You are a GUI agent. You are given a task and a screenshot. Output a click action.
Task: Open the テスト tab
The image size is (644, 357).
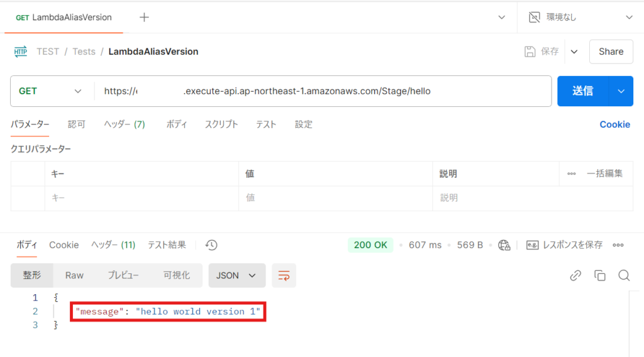[x=266, y=124]
